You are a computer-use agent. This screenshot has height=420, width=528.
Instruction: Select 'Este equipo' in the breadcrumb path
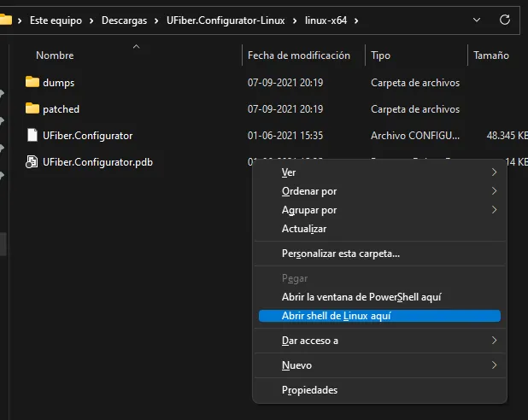56,20
